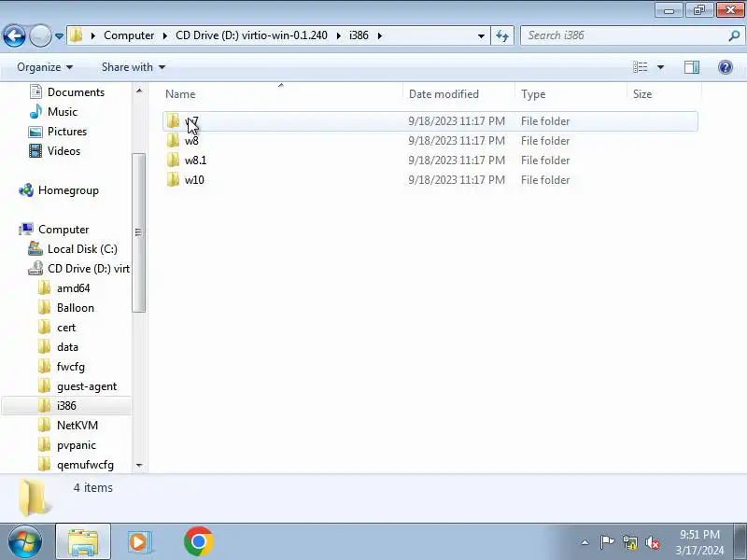Open the Windows Start button

pyautogui.click(x=24, y=541)
